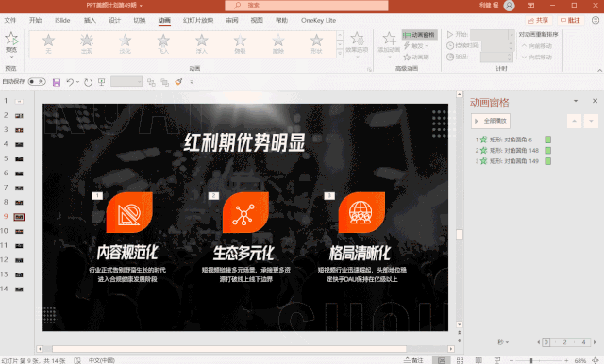Toggle the Animation Pane ribbon button
Viewport: 604px width, 364px height.
tap(419, 35)
